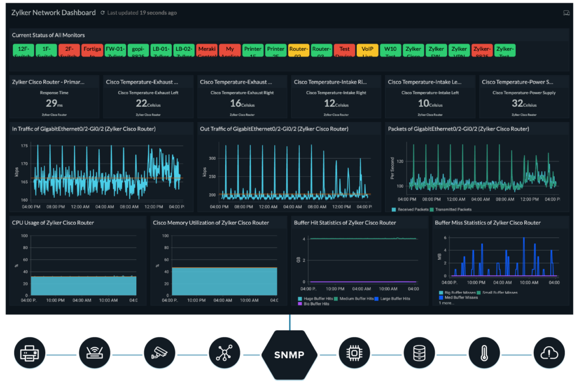
Task: Open the red Fortigate monitor status tile
Action: tap(92, 51)
